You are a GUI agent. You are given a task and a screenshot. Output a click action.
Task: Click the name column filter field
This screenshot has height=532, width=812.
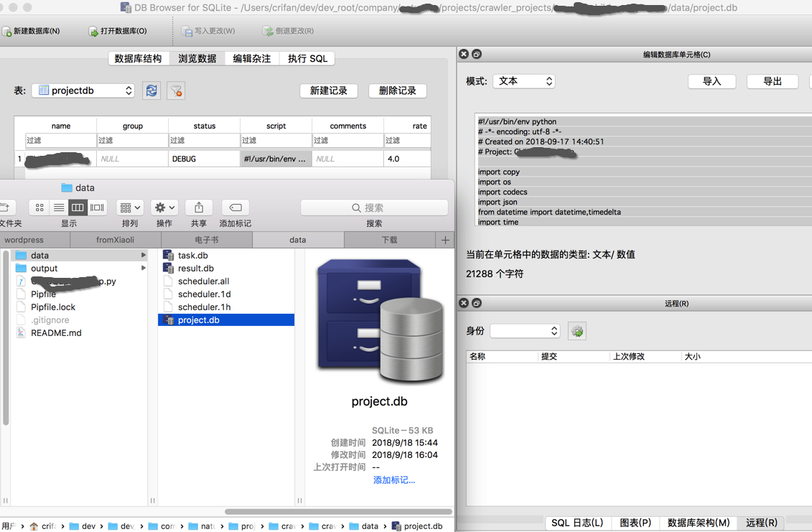[x=60, y=141]
